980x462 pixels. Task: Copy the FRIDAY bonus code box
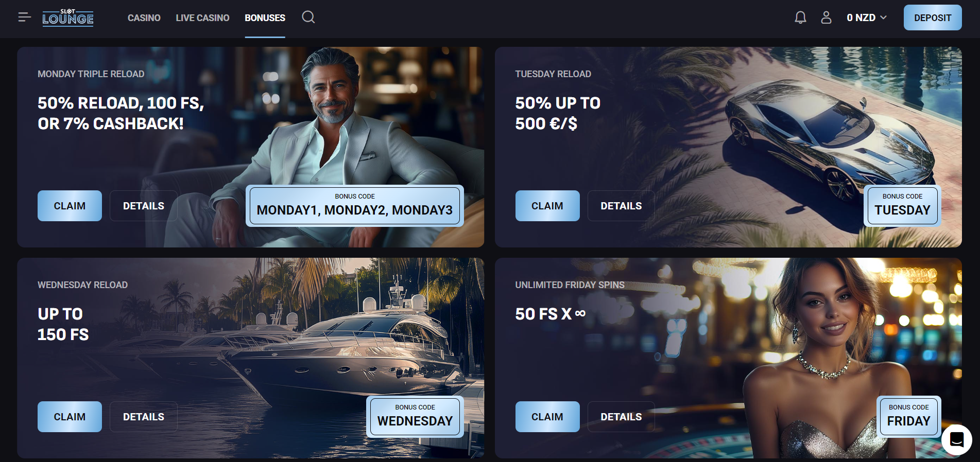click(x=909, y=417)
